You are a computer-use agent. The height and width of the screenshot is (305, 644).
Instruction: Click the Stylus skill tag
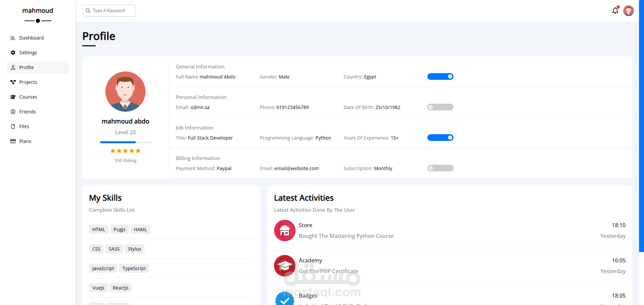pyautogui.click(x=135, y=249)
